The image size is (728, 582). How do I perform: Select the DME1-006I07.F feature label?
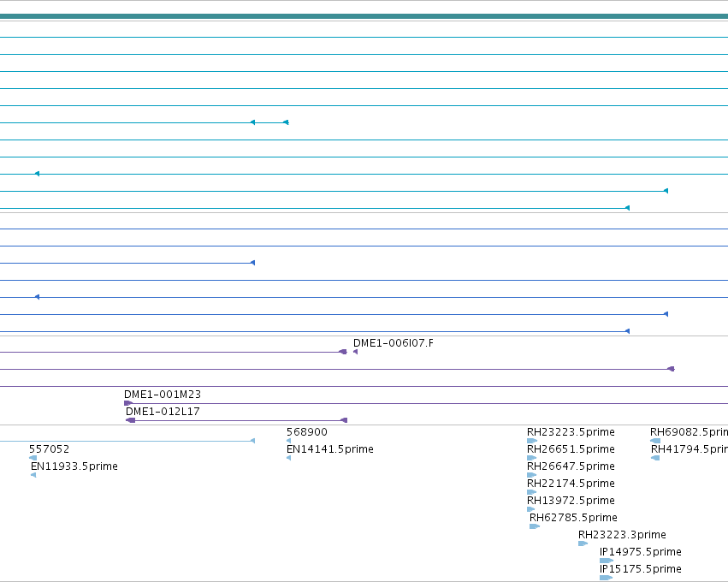click(x=394, y=343)
